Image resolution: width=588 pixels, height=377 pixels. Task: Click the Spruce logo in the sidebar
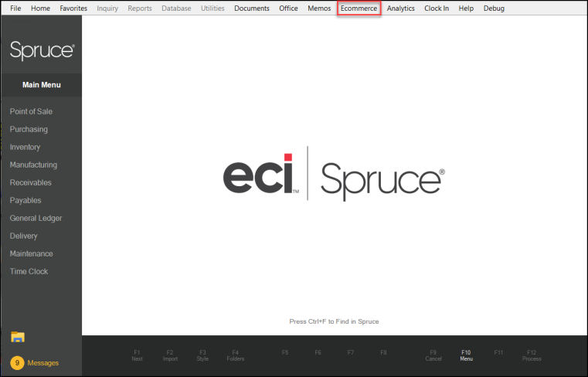(42, 51)
